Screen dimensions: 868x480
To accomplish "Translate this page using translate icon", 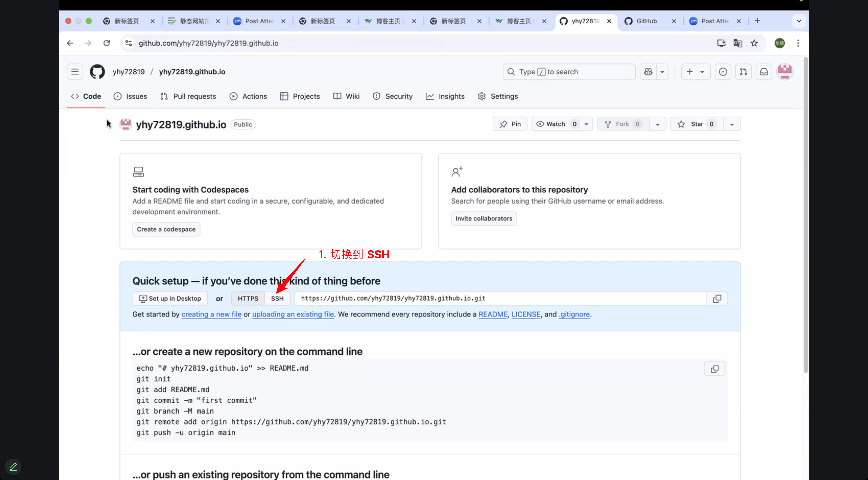I will pyautogui.click(x=738, y=43).
